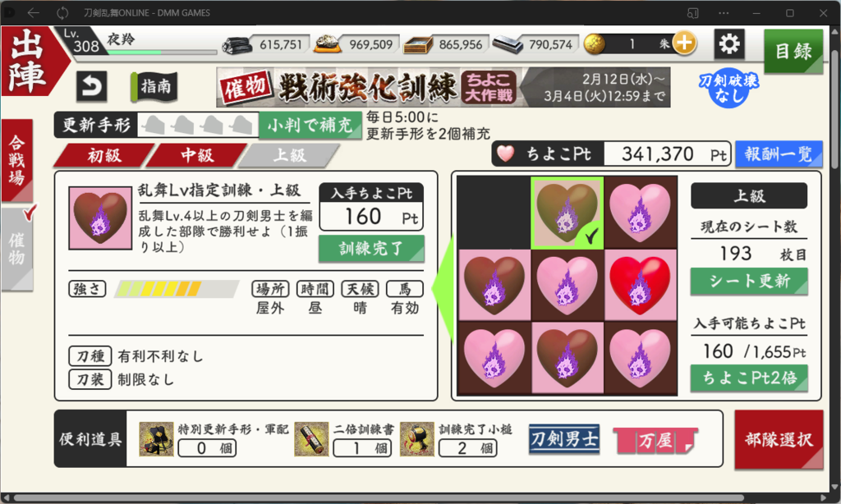Viewport: 841px width, 504px height.
Task: Click the 強さ strength gauge bar
Action: click(x=177, y=289)
